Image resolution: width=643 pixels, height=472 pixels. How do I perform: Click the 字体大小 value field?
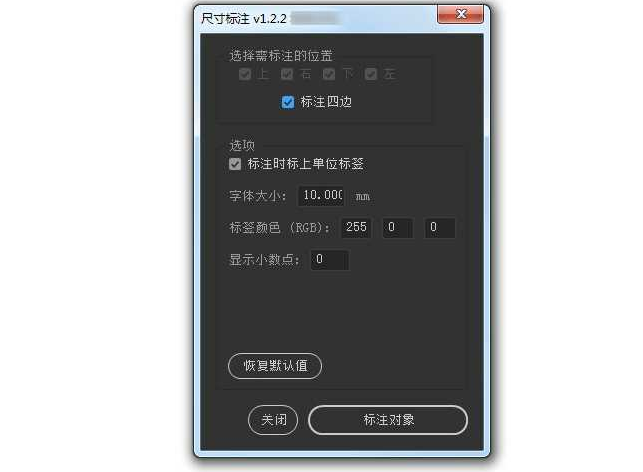coord(321,196)
